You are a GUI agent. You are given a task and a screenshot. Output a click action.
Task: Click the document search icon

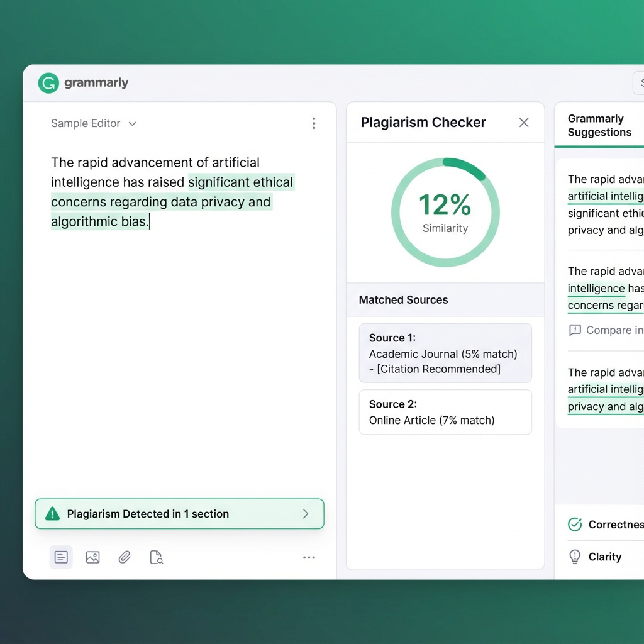coord(157,557)
